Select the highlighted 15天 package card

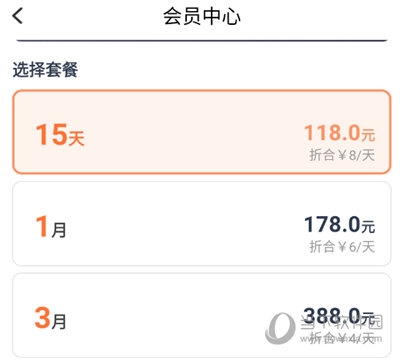(201, 132)
